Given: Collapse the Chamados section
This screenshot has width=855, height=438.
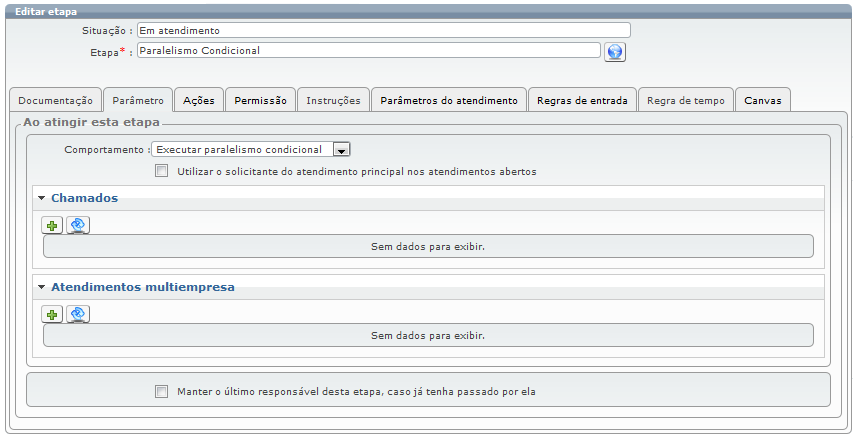Looking at the screenshot, I should [x=42, y=198].
